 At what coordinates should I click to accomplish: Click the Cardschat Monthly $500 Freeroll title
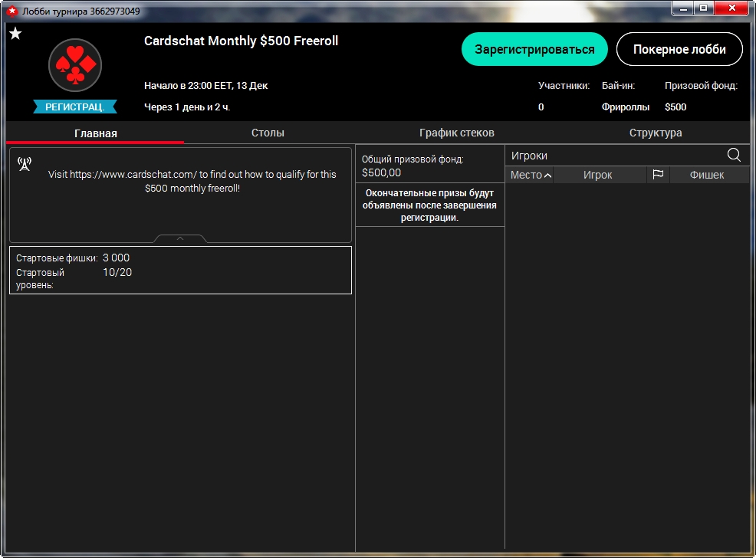pyautogui.click(x=241, y=41)
